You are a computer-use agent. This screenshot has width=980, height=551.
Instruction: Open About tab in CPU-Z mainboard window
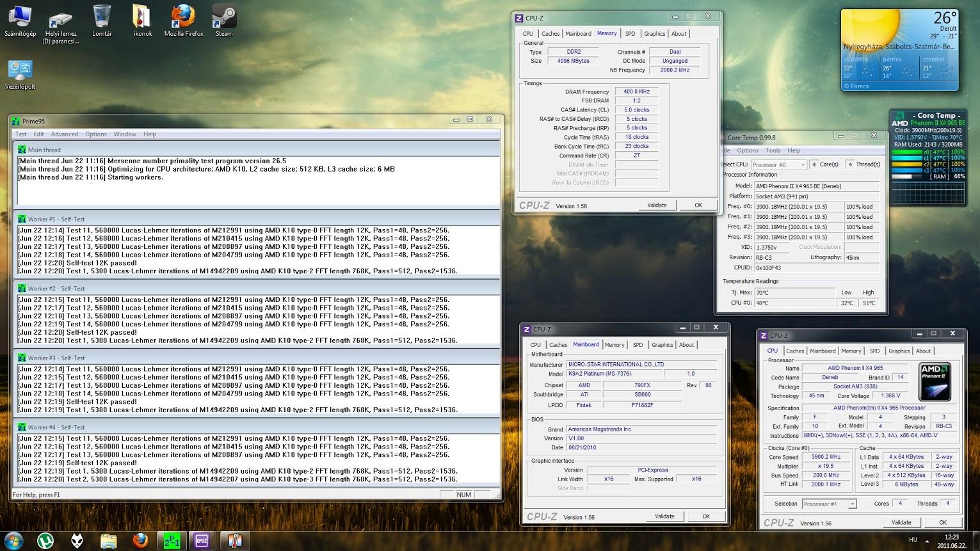tap(687, 345)
